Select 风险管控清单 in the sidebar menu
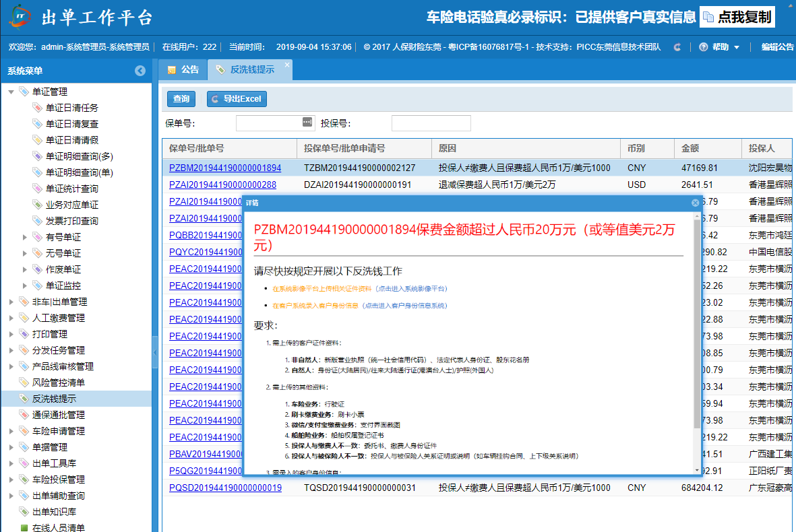796x532 pixels. pos(59,383)
